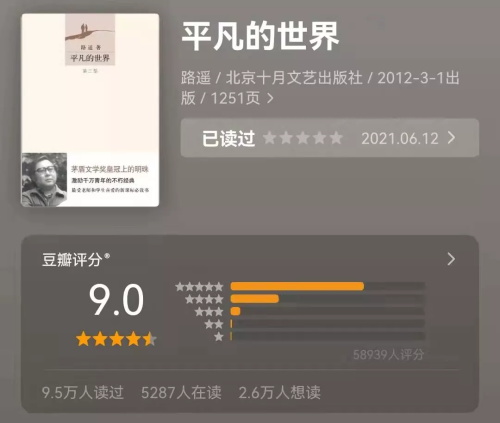Select the fifth star in 已读过 rating
This screenshot has width=500, height=423.
pos(336,138)
